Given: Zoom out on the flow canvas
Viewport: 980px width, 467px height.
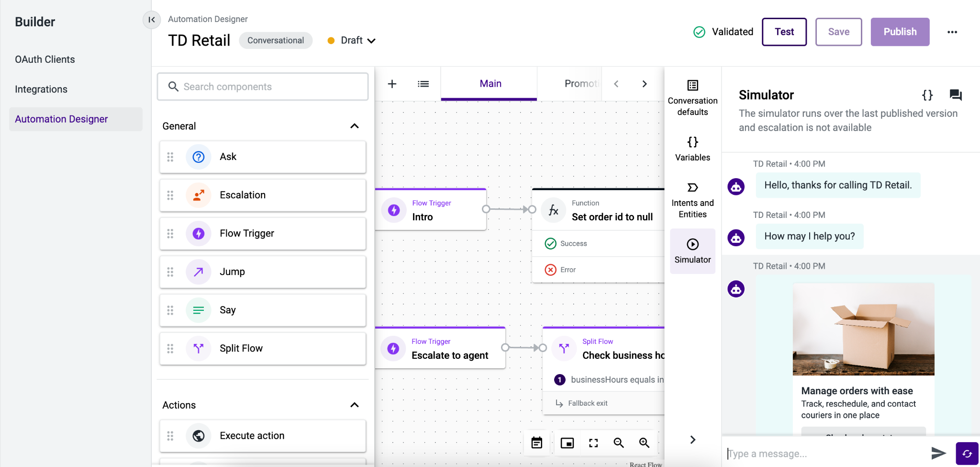Looking at the screenshot, I should (x=619, y=443).
